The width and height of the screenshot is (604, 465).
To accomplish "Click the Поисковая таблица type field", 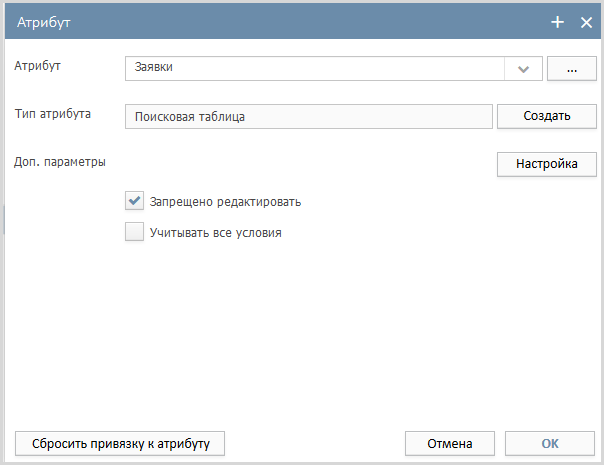I will click(x=309, y=116).
